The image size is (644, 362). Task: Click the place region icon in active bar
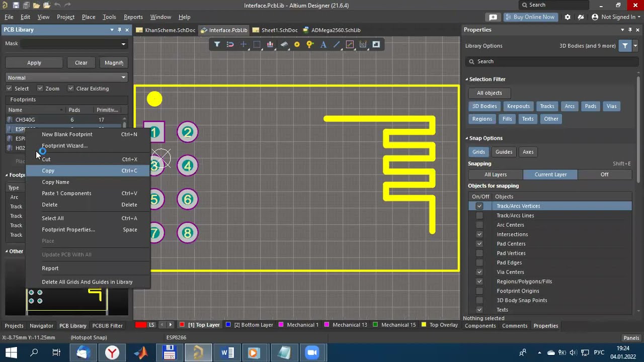tap(376, 44)
